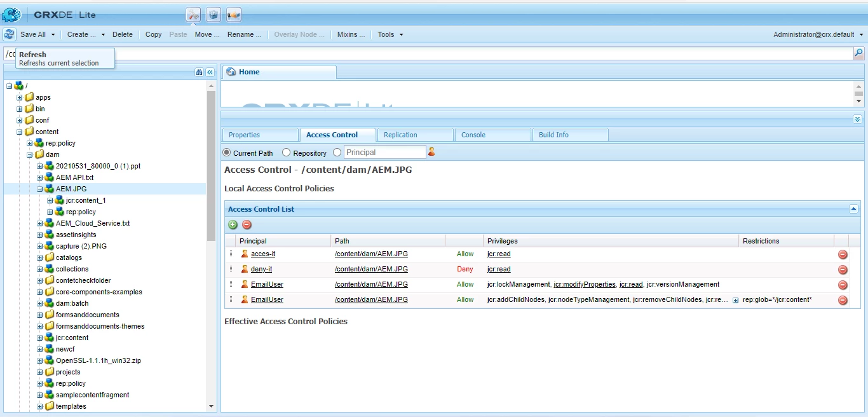This screenshot has height=417, width=868.
Task: Select Current Path radio button
Action: coord(227,153)
